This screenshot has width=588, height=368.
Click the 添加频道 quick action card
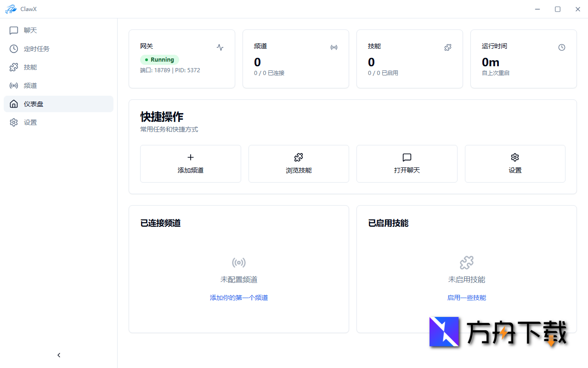pyautogui.click(x=190, y=163)
